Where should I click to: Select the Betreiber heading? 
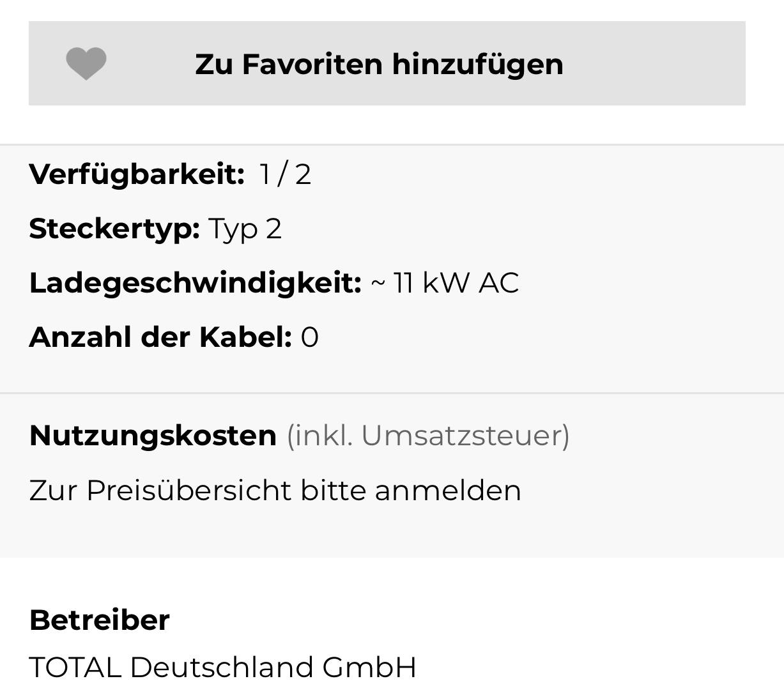point(99,620)
